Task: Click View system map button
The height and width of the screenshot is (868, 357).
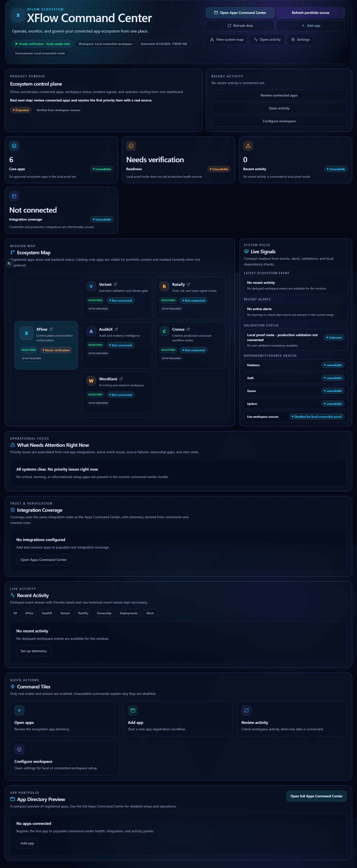Action: point(227,39)
